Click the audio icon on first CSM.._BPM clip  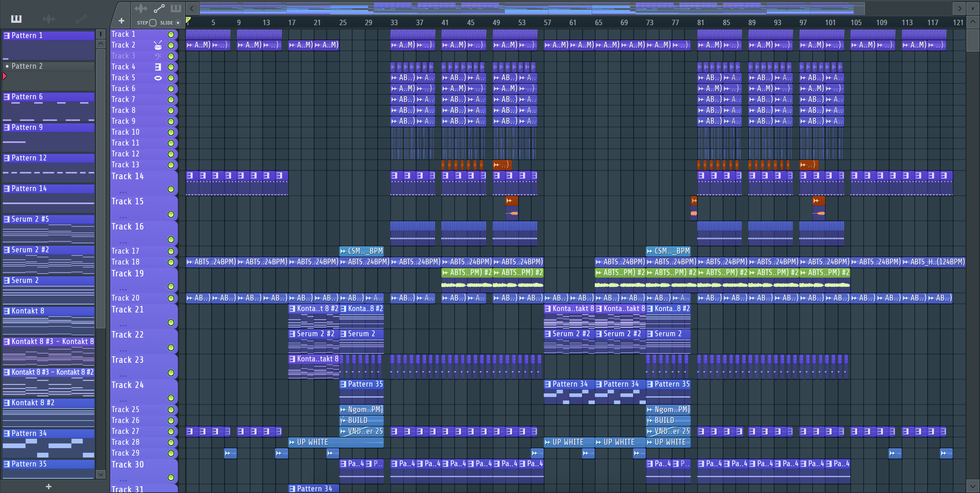(343, 251)
